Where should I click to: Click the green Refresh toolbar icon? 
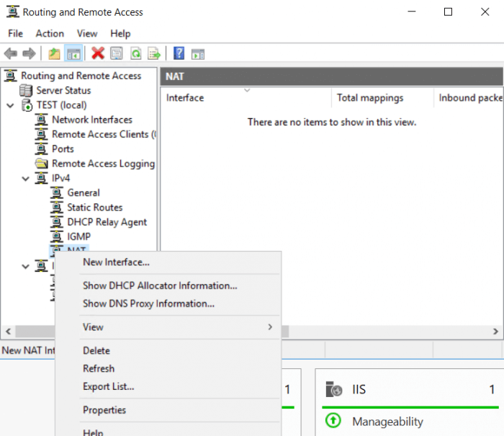pyautogui.click(x=135, y=53)
